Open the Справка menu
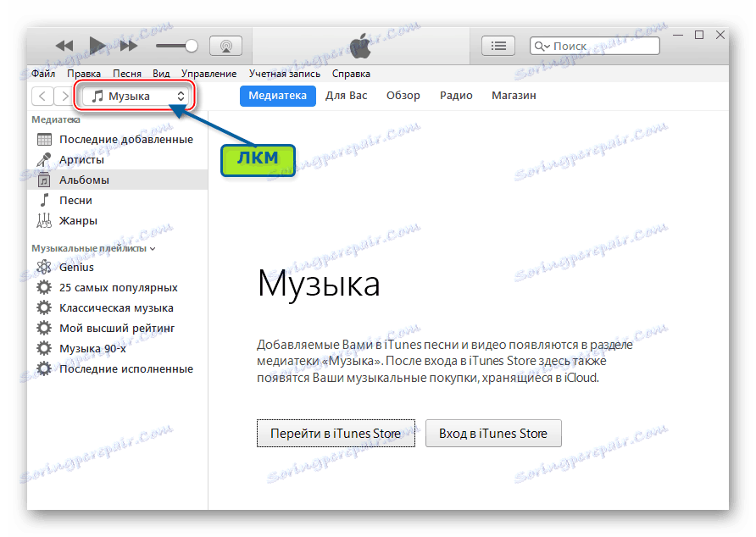This screenshot has width=756, height=537. click(x=351, y=74)
